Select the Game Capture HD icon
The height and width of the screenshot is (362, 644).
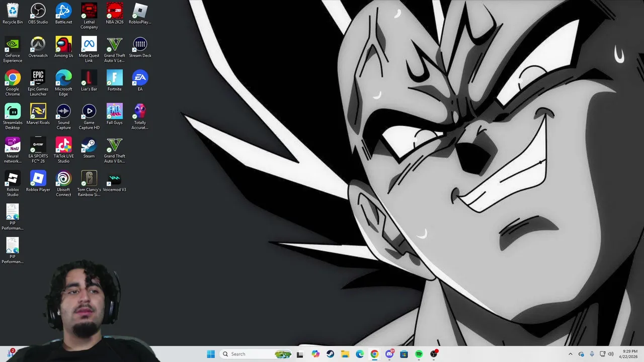pos(89,117)
